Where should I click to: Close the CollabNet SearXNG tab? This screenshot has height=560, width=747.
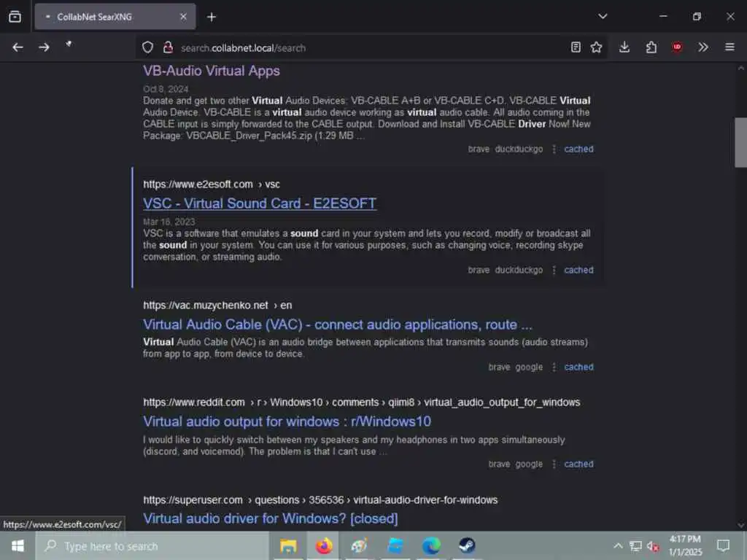tap(183, 17)
